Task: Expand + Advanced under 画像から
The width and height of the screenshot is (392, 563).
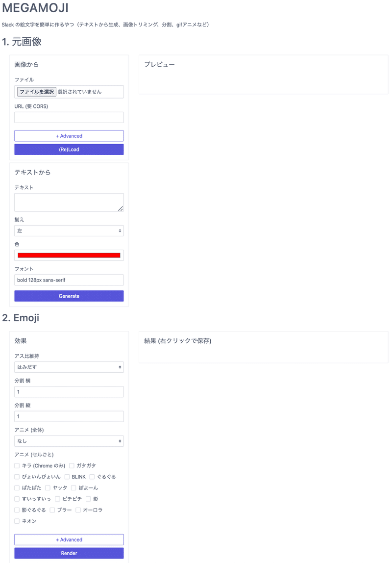Action: coord(69,136)
